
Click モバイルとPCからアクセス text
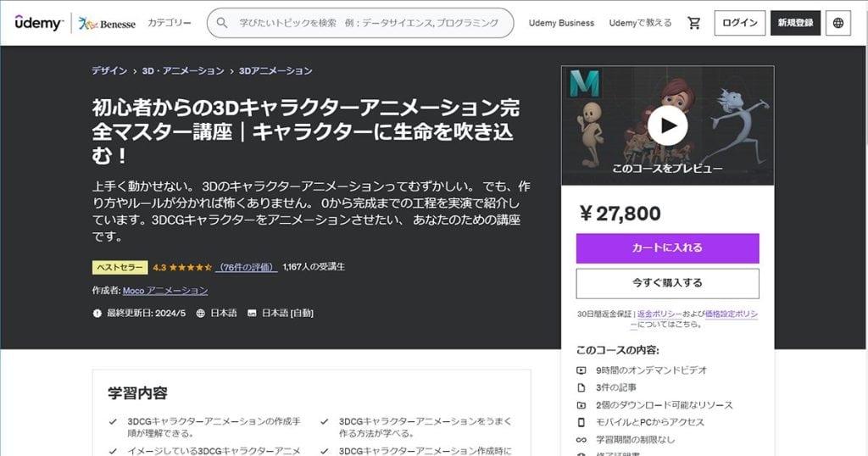click(650, 422)
